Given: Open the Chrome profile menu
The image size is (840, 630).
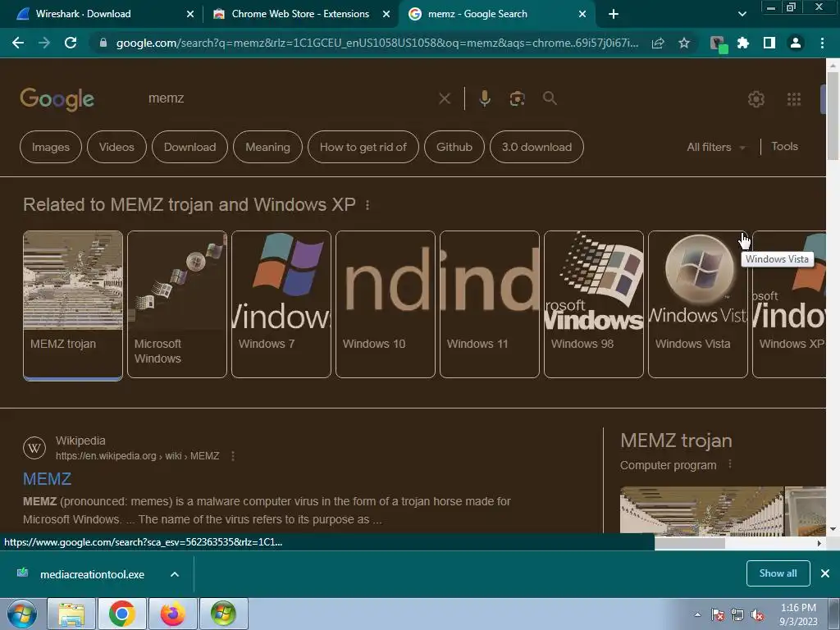Looking at the screenshot, I should tap(796, 43).
